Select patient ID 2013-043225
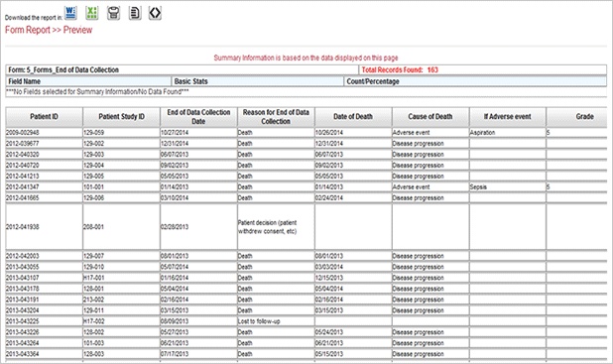 click(22, 321)
